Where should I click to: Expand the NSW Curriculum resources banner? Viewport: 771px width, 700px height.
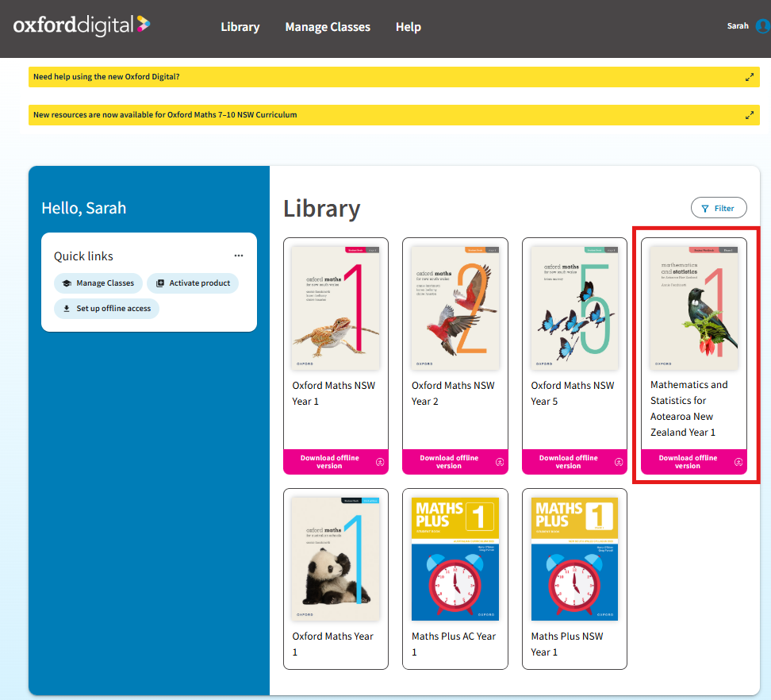click(x=750, y=115)
